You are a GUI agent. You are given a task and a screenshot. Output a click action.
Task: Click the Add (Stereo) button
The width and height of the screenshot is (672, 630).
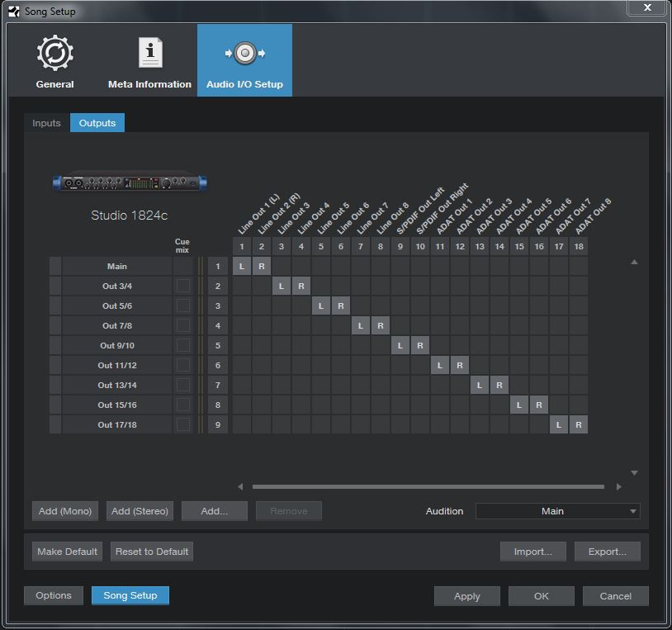coord(140,511)
